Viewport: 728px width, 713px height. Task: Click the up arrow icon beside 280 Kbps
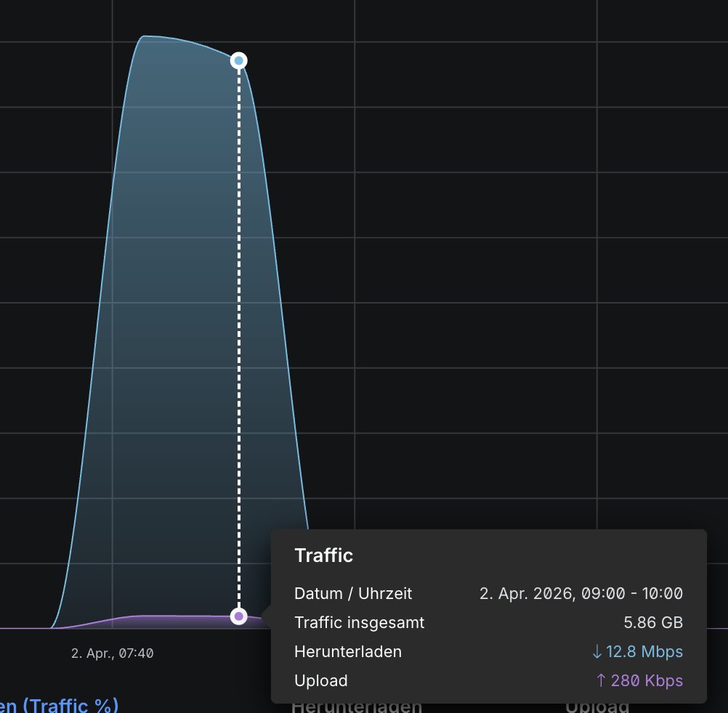(x=601, y=680)
